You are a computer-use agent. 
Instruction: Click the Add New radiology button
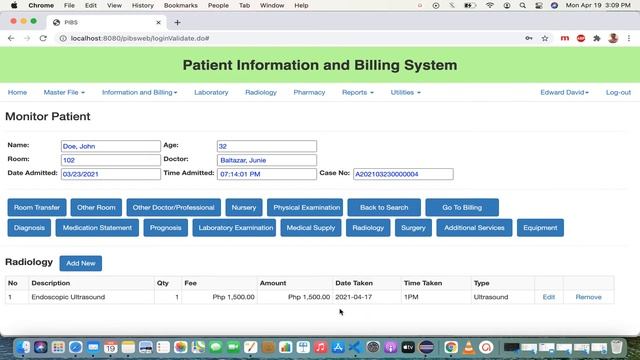tap(80, 263)
